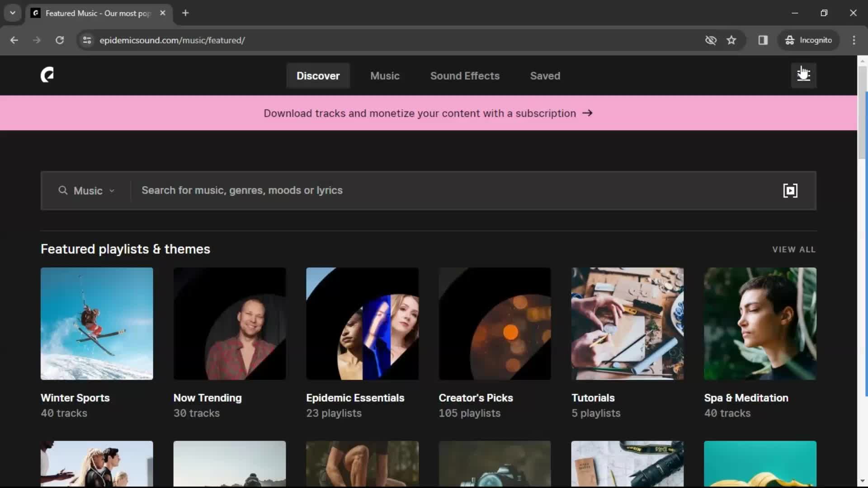Click the Creator's Picks cover image

(495, 324)
